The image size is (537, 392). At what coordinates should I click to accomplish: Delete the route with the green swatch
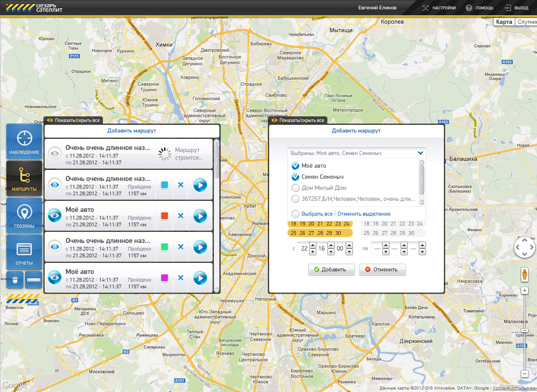click(181, 246)
